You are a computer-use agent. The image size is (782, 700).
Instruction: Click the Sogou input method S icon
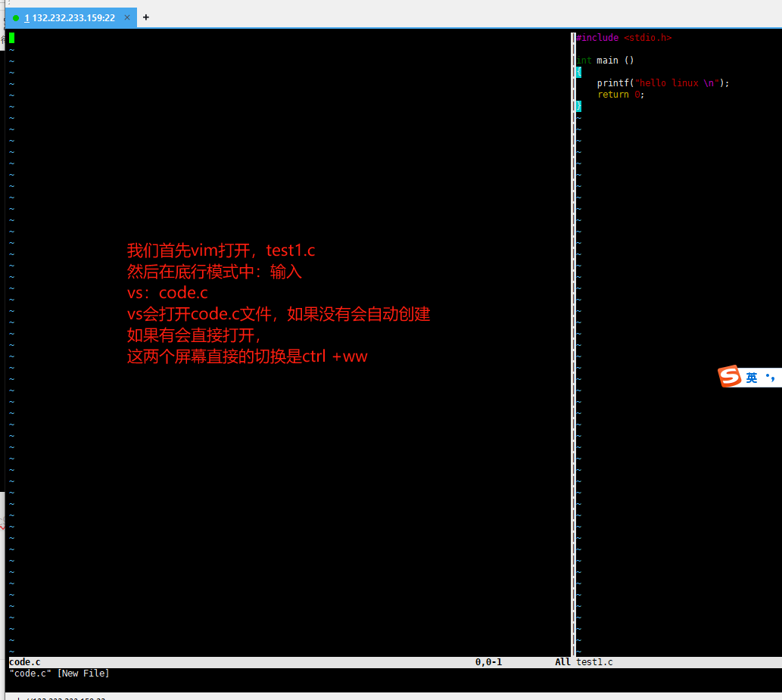(x=730, y=376)
